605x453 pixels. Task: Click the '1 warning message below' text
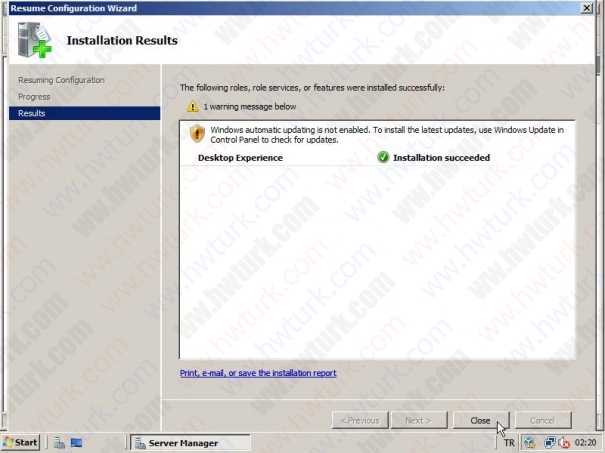[x=250, y=106]
